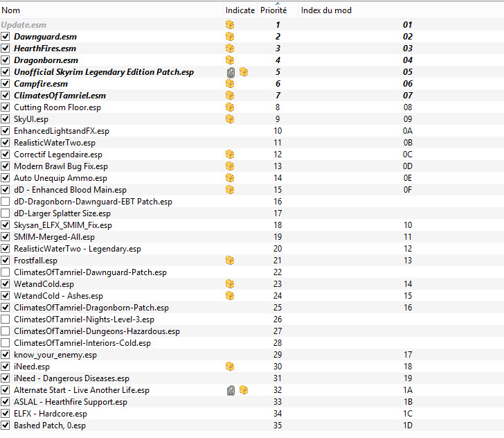The image size is (504, 438).
Task: Click priority value 35 of Bashed Patch
Action: 278,426
